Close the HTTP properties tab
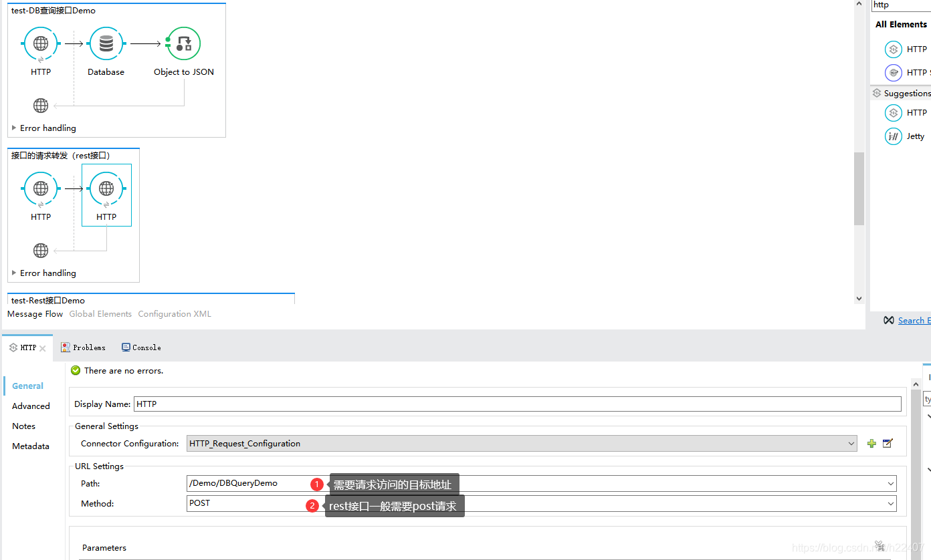931x560 pixels. point(43,348)
